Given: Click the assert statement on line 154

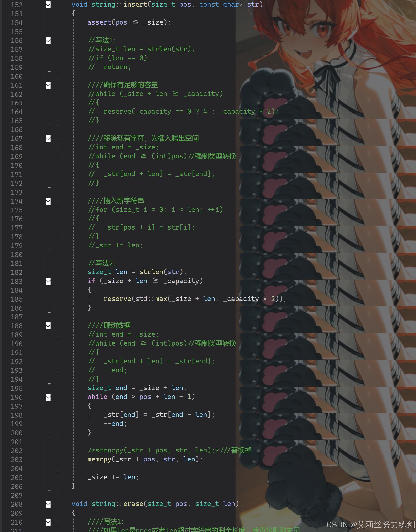Looking at the screenshot, I should coord(99,22).
